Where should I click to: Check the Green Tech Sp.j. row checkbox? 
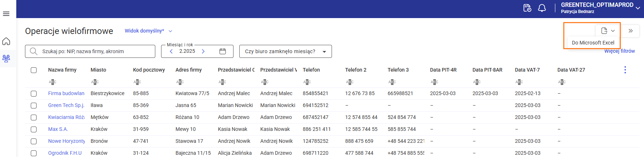(x=34, y=106)
